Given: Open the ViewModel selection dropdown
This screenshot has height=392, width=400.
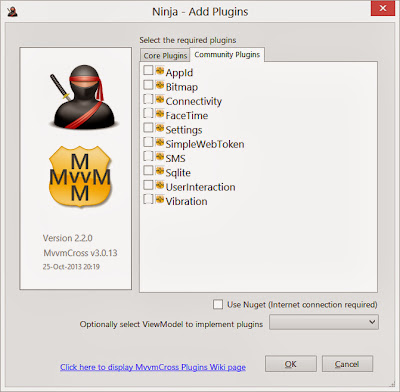Looking at the screenshot, I should coord(324,322).
